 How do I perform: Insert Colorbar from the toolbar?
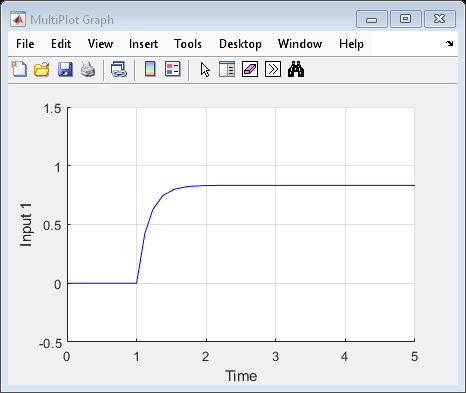pos(150,69)
